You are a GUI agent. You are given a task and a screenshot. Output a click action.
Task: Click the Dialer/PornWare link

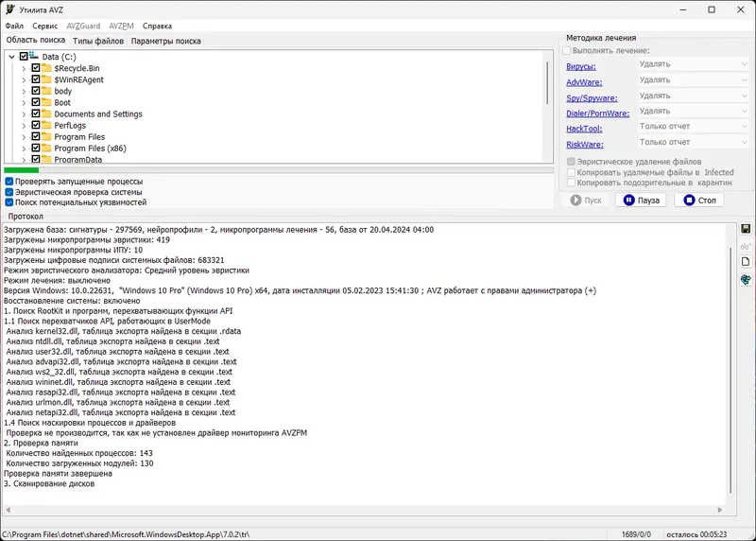[598, 113]
